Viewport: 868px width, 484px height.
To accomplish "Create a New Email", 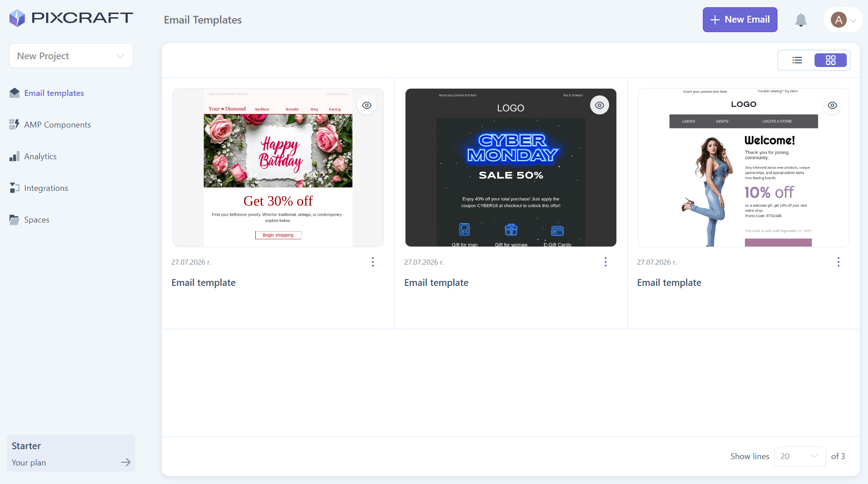I will click(x=739, y=20).
